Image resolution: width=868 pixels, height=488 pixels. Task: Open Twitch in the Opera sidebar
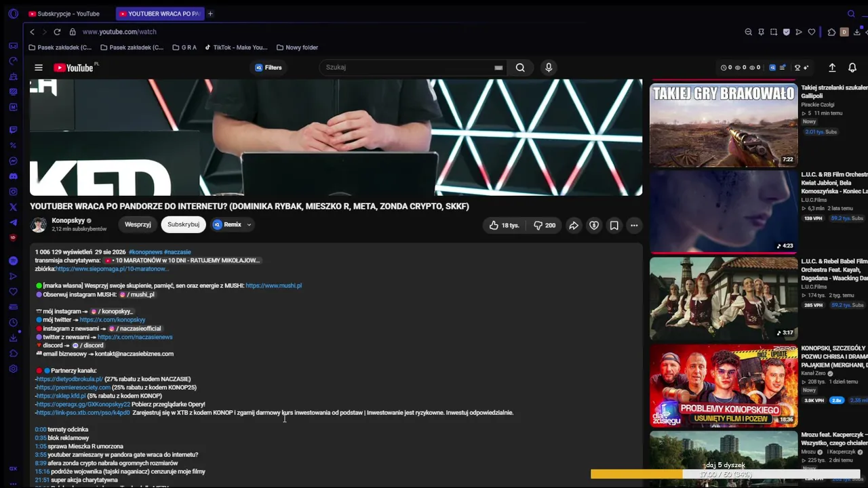pyautogui.click(x=13, y=130)
